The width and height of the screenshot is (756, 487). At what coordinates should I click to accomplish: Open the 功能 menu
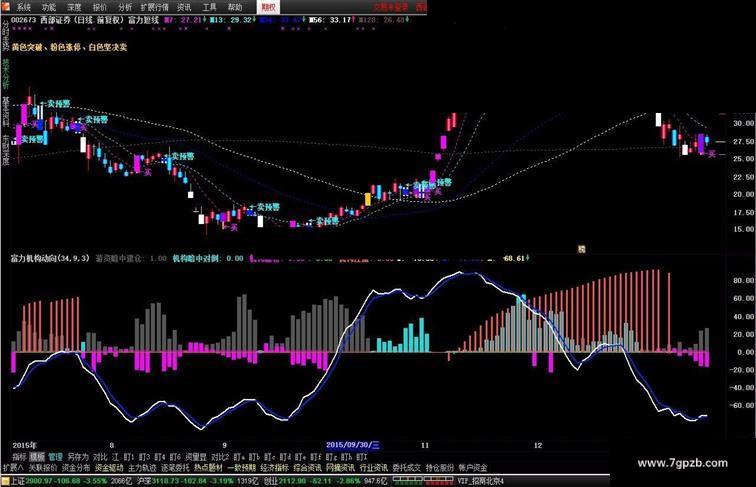[49, 7]
